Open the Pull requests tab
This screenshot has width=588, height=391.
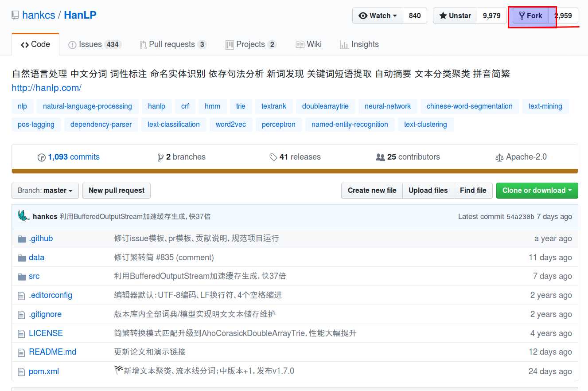173,44
